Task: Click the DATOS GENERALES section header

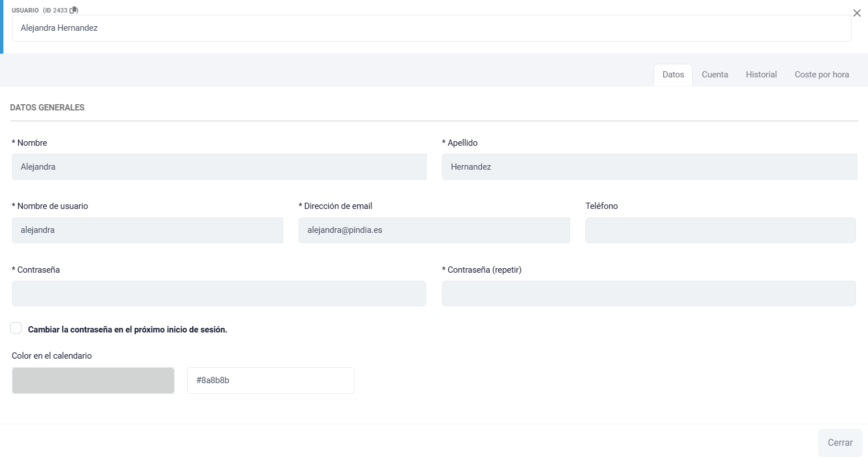Action: click(47, 108)
